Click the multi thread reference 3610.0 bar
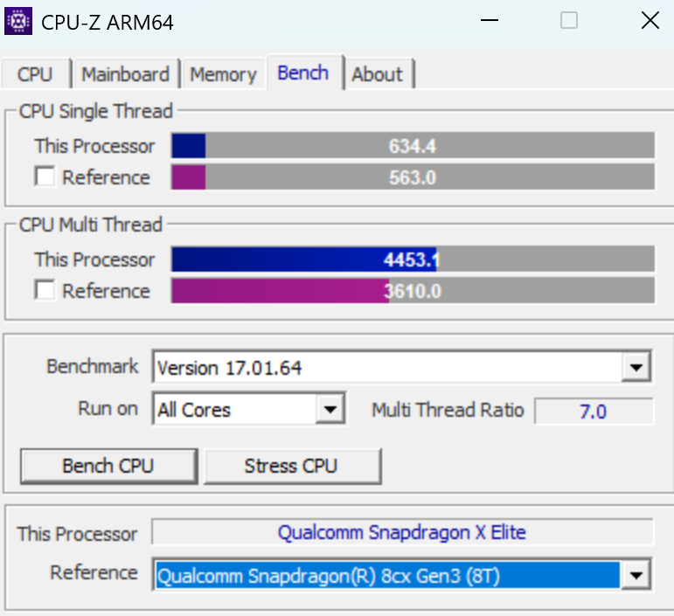This screenshot has height=616, width=674. tap(413, 291)
